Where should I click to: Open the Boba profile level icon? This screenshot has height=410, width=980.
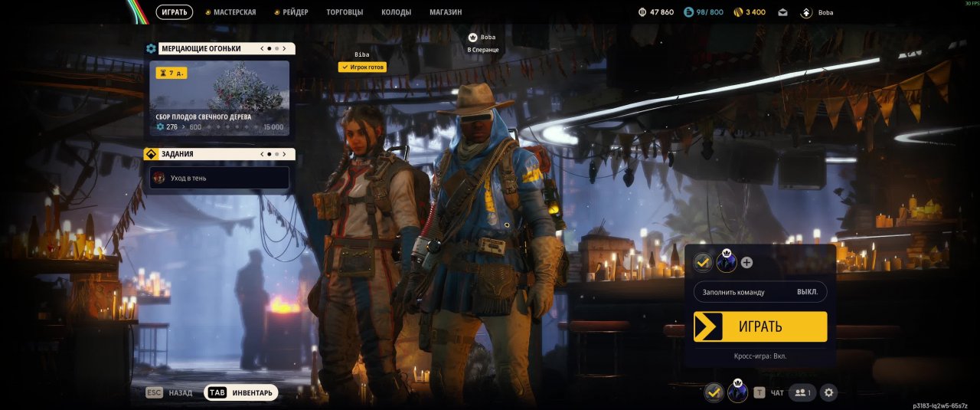pos(806,12)
